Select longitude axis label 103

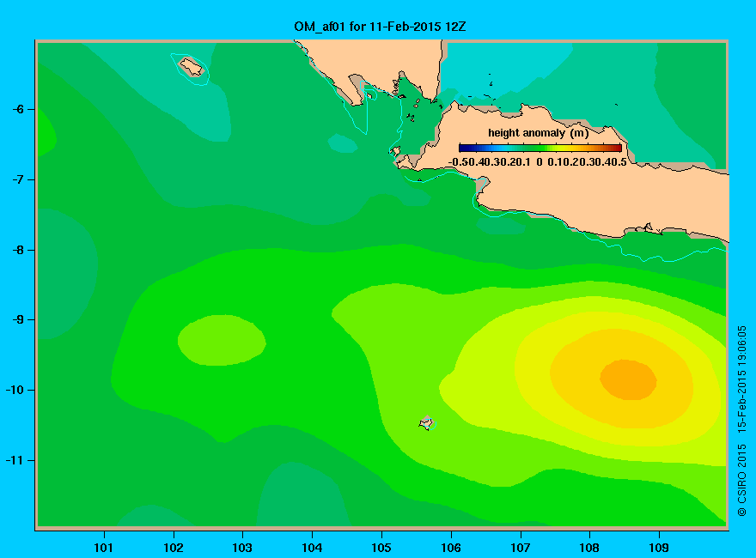click(242, 548)
